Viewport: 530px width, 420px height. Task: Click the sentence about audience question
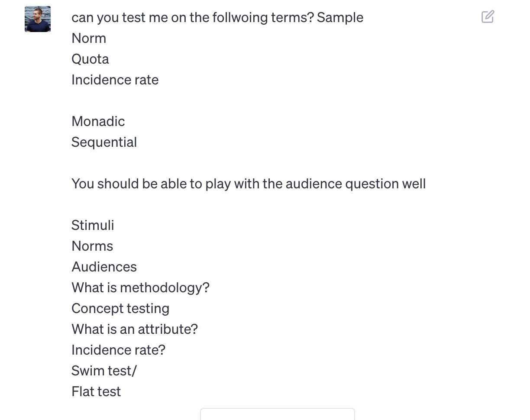click(249, 184)
